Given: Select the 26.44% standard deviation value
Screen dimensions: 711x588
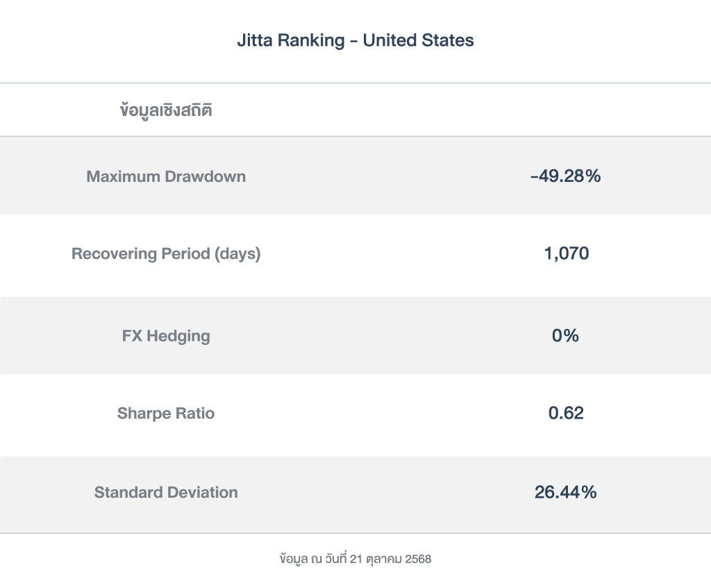Looking at the screenshot, I should [x=565, y=493].
